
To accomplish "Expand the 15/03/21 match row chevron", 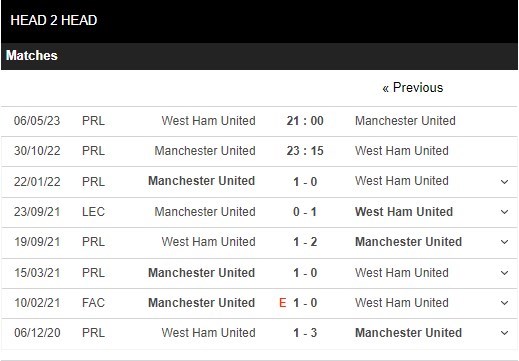I will [x=504, y=273].
